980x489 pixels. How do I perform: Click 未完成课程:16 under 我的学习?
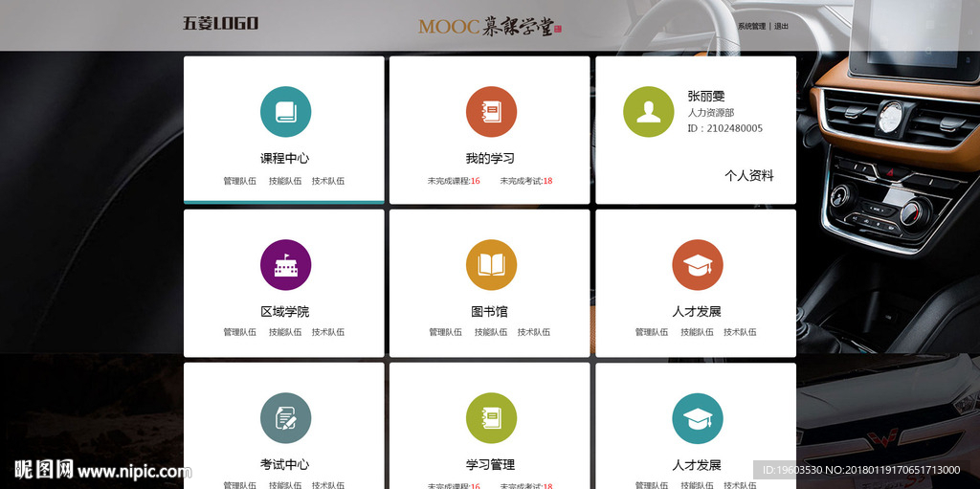point(454,182)
